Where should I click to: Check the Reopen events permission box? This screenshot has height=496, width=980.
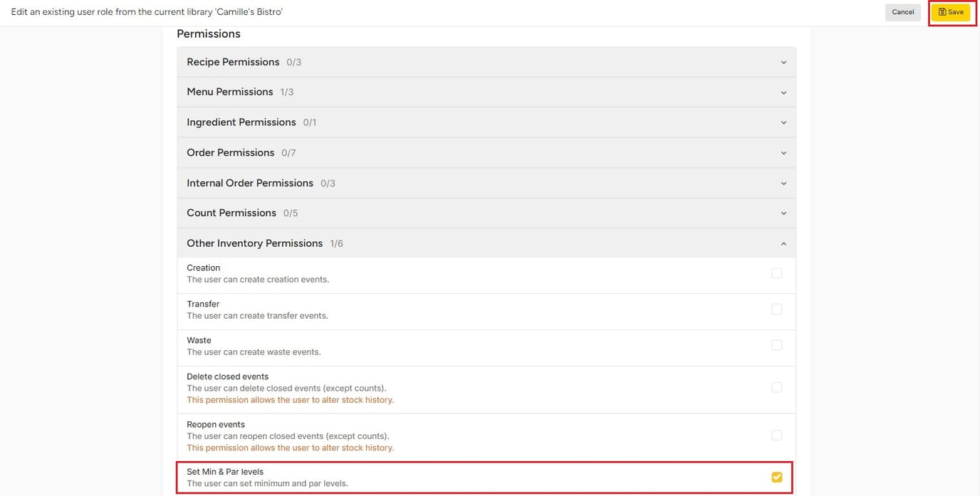click(x=776, y=436)
